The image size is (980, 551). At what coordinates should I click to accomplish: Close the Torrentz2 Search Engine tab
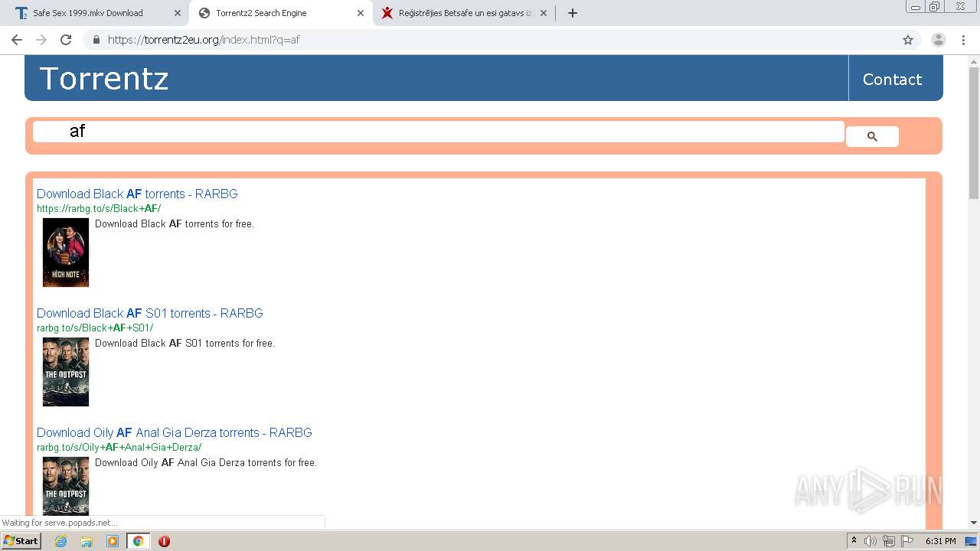click(361, 13)
